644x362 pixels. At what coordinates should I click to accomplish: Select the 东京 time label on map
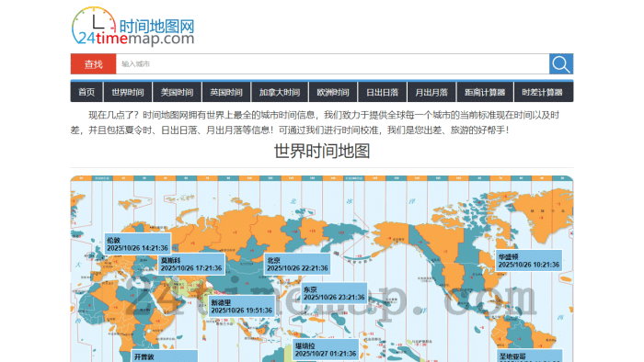334,293
